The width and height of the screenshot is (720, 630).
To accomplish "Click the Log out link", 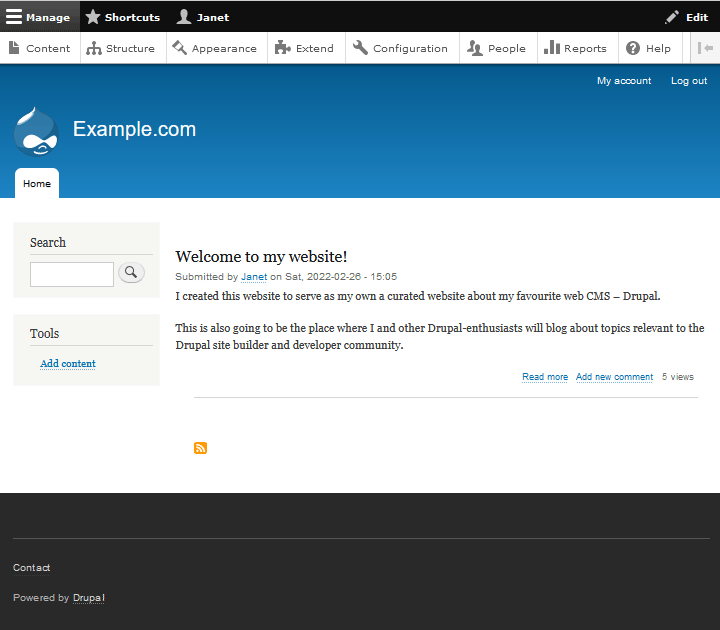I will [x=688, y=81].
